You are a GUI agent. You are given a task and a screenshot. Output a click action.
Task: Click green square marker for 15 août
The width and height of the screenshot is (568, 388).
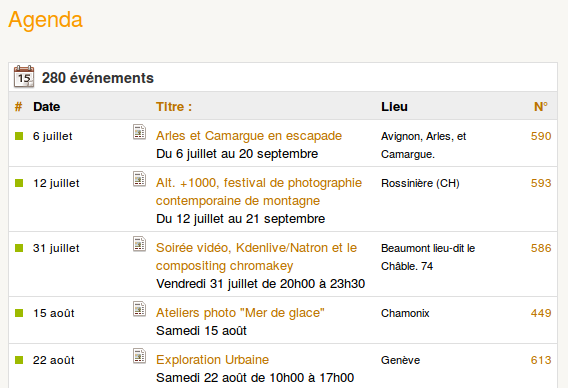19,313
